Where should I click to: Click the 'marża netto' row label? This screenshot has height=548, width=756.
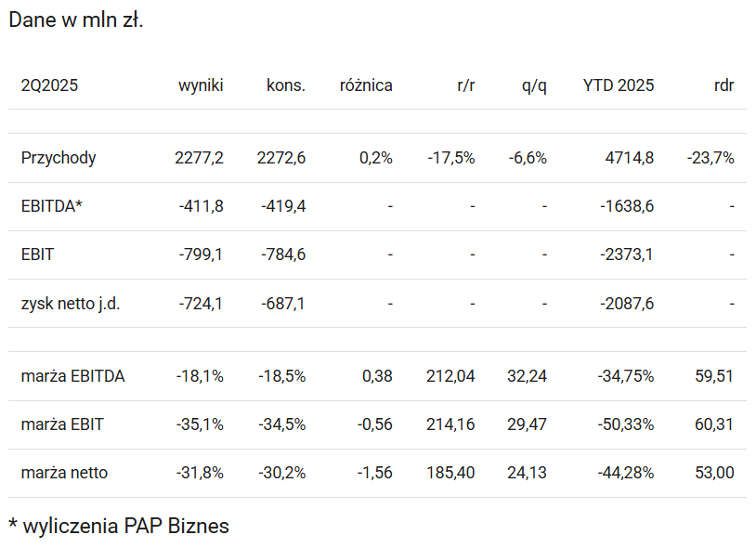(x=64, y=473)
